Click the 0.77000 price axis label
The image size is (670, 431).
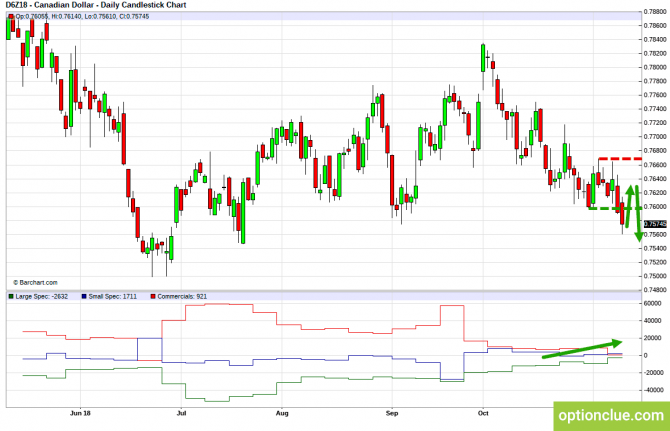[x=655, y=137]
